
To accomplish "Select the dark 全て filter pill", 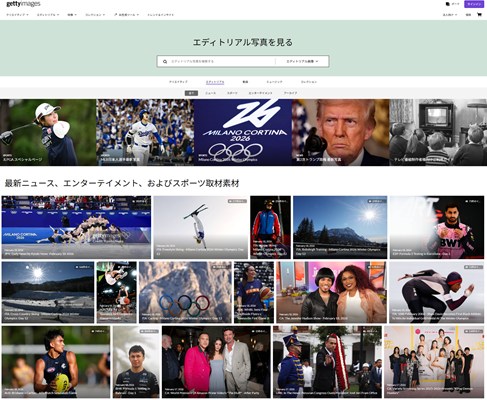I will tap(191, 93).
